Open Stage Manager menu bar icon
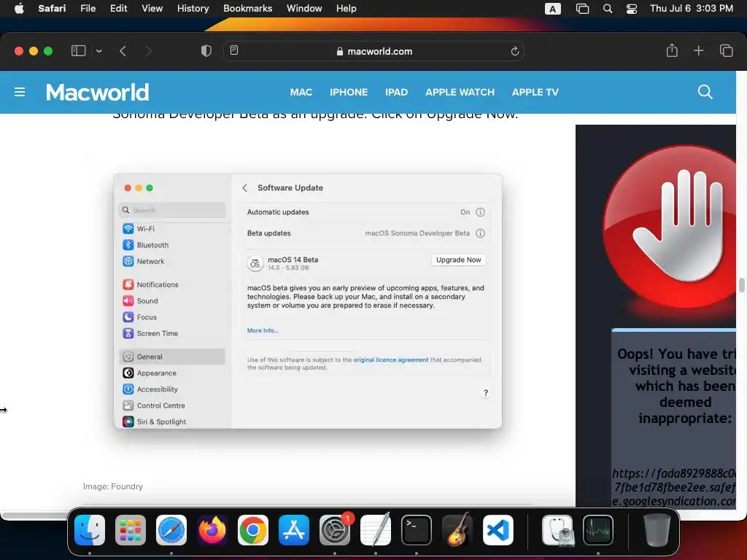747x560 pixels. click(582, 9)
